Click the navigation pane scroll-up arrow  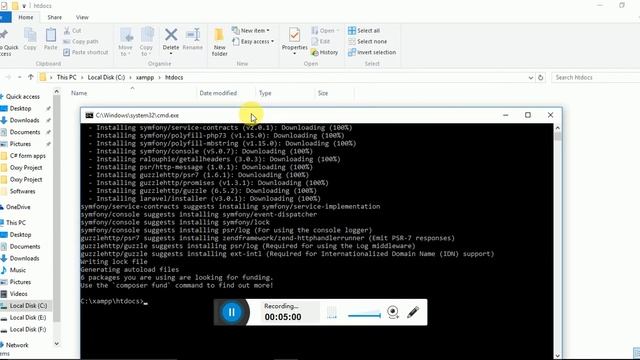pos(57,92)
